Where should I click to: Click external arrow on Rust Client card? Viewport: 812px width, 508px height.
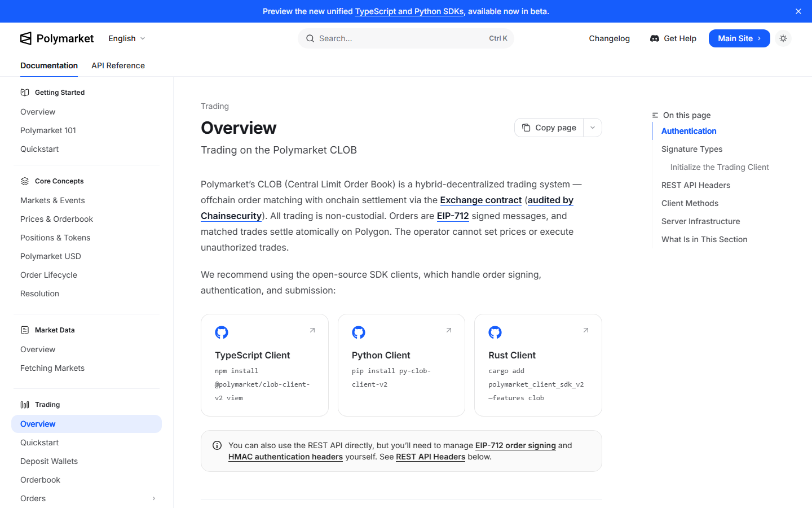pos(586,330)
